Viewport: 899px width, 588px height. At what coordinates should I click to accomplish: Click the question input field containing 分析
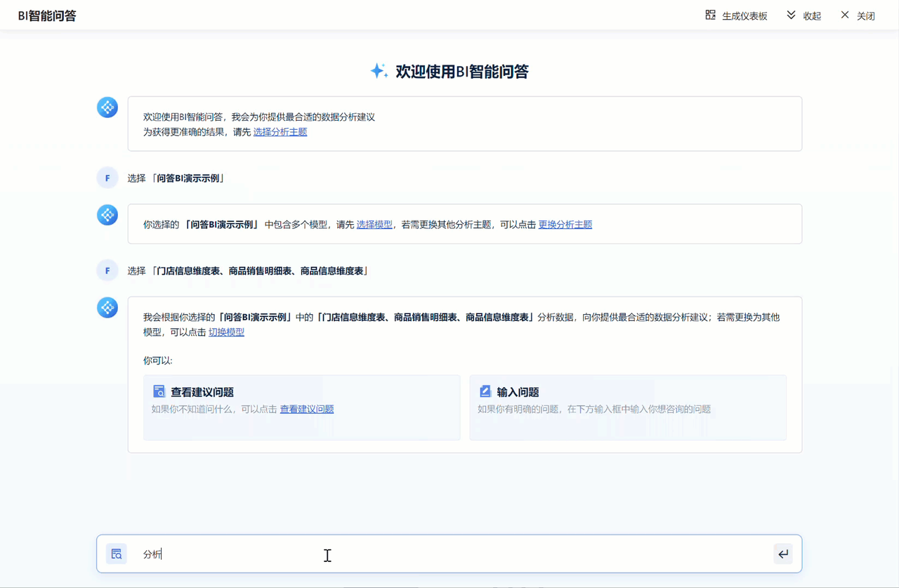pyautogui.click(x=449, y=554)
